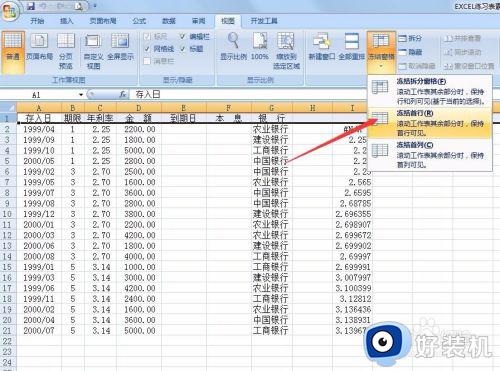Click cell with amount 2500.00
Screen dimensions: 500x371
click(x=139, y=172)
